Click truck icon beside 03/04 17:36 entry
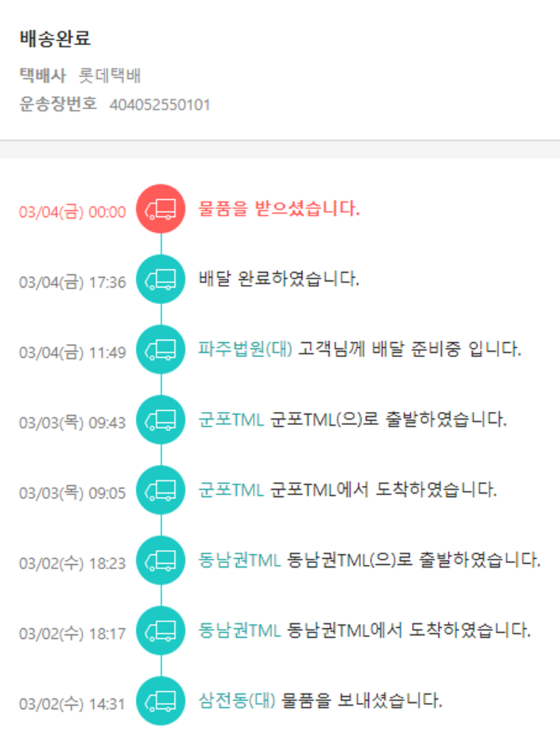 [161, 279]
